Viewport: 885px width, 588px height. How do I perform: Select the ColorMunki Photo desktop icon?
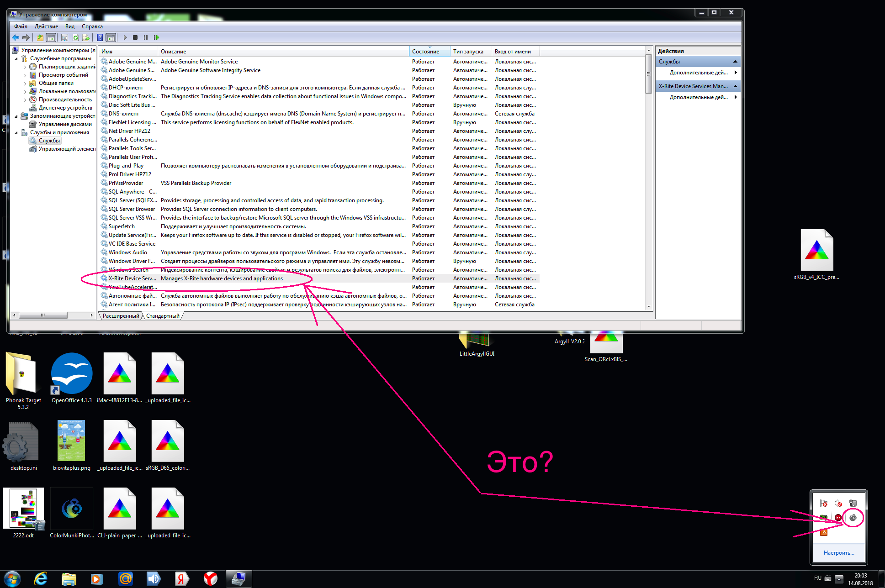72,513
